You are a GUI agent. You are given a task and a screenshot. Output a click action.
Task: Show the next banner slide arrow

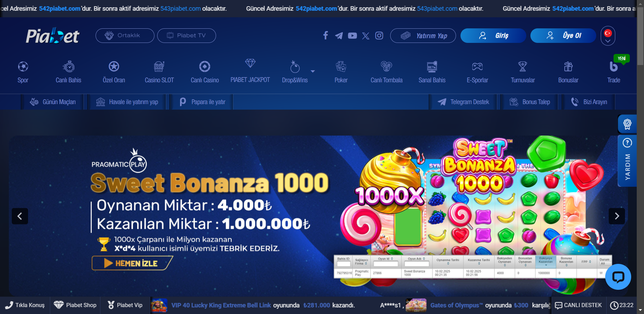[x=617, y=216]
